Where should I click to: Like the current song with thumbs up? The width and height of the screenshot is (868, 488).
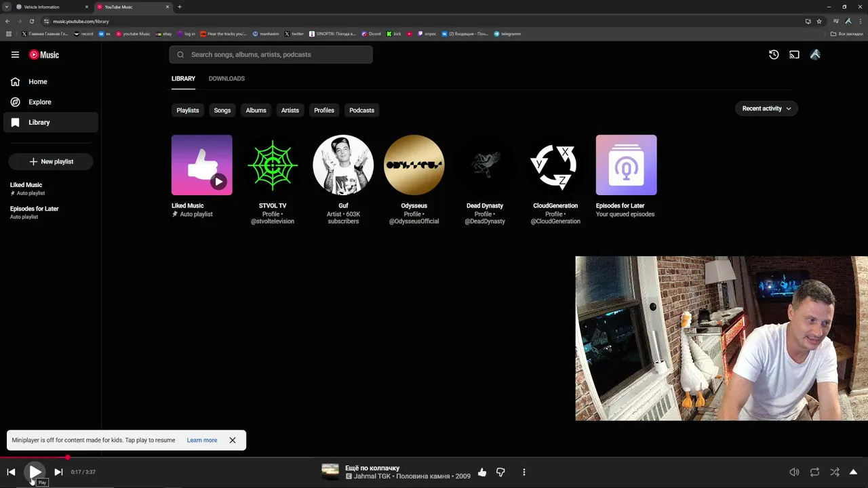(x=482, y=472)
